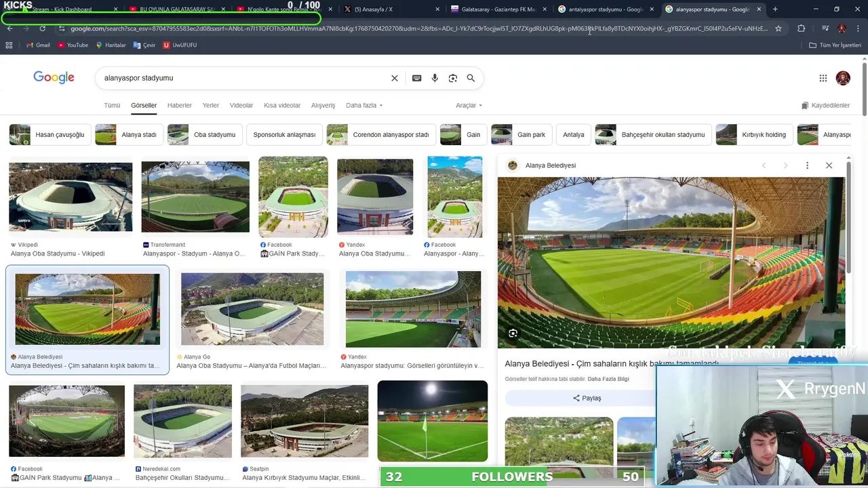Close the image preview panel

[x=829, y=165]
